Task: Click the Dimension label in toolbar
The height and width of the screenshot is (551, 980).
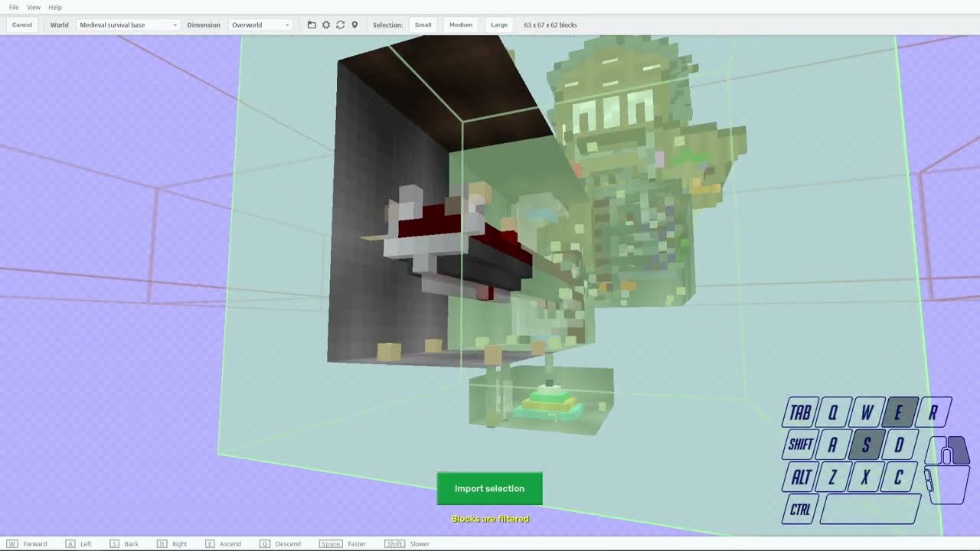Action: pos(204,24)
